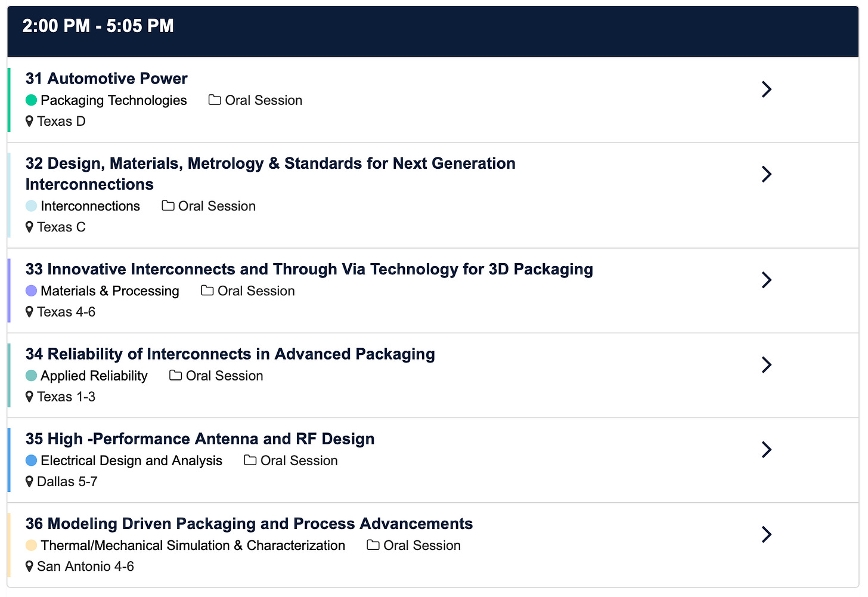
Task: Click the blue Electrical Design and Analysis dot
Action: [32, 460]
